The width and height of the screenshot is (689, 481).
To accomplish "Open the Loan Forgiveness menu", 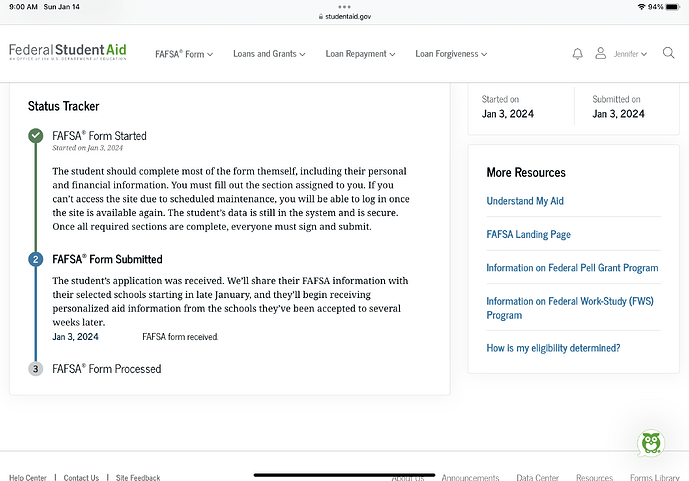I will (451, 54).
